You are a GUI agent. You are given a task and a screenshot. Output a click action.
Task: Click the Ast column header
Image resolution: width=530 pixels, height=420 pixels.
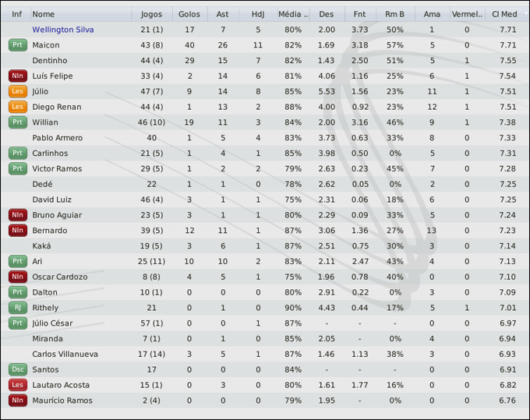click(223, 14)
